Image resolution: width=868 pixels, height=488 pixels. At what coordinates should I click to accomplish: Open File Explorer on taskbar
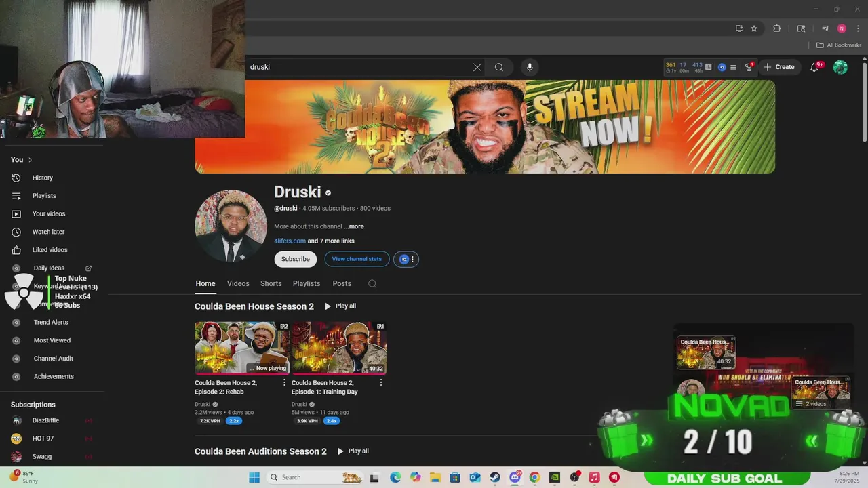435,477
